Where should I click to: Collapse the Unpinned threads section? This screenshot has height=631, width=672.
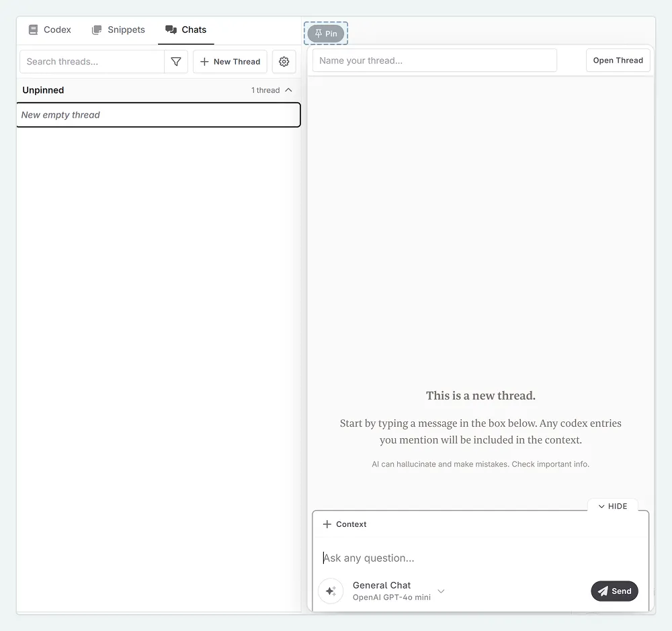pyautogui.click(x=289, y=89)
